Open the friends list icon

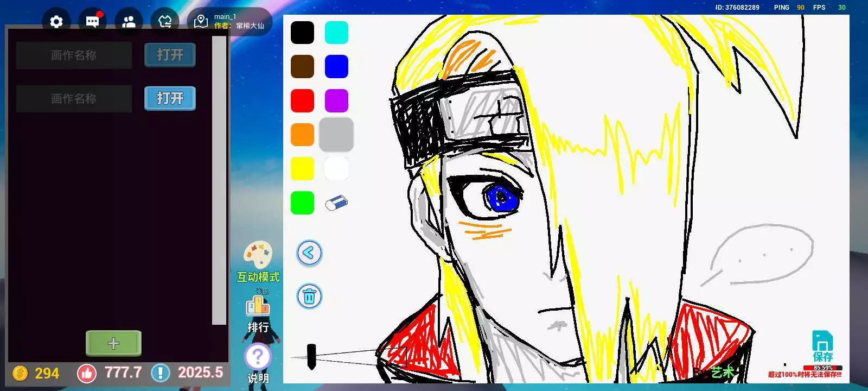pyautogui.click(x=129, y=22)
